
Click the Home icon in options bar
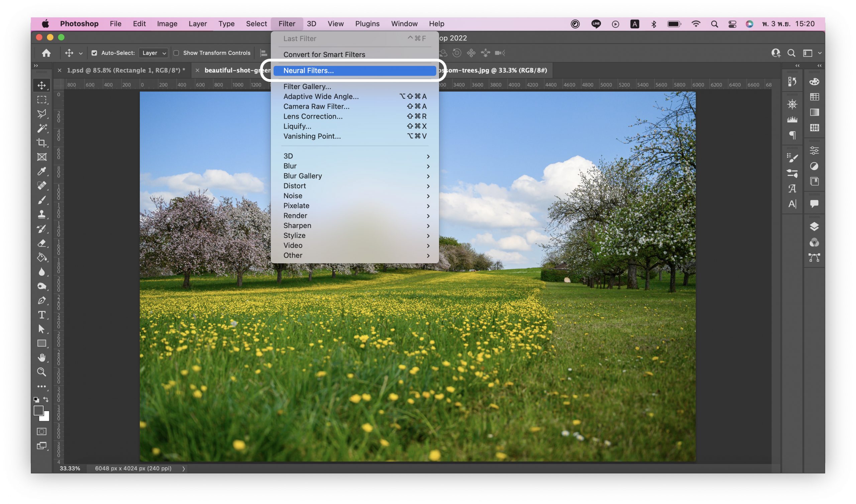(46, 53)
